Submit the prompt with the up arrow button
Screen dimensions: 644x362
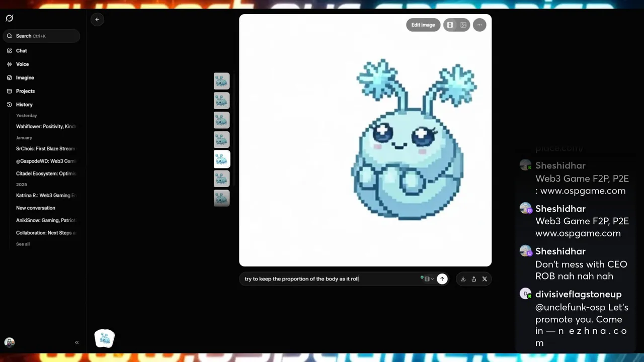pos(442,279)
